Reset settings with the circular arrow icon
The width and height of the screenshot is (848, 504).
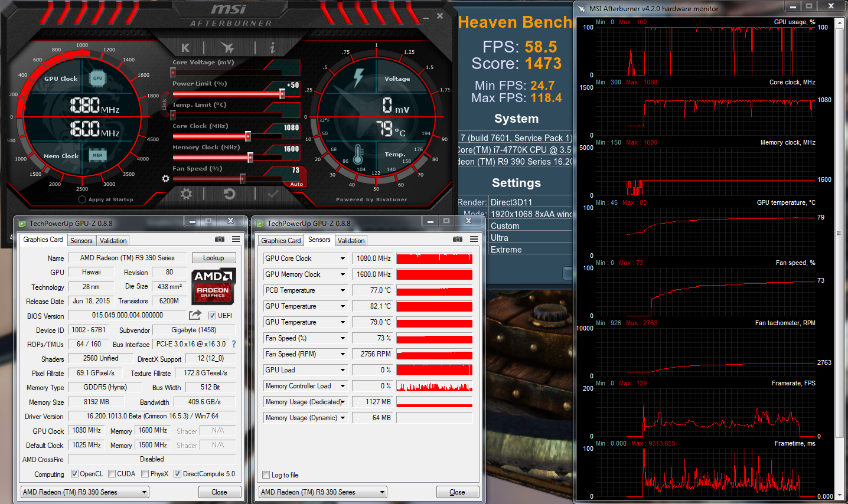coord(229,194)
